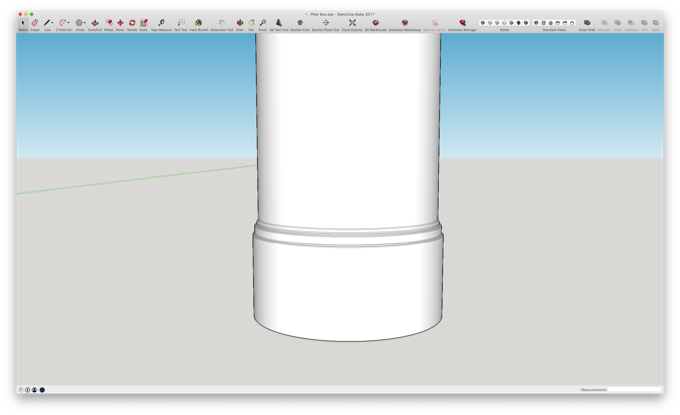Expand the 2 Point Arc dropdown arrow
680x415 pixels.
[x=69, y=23]
